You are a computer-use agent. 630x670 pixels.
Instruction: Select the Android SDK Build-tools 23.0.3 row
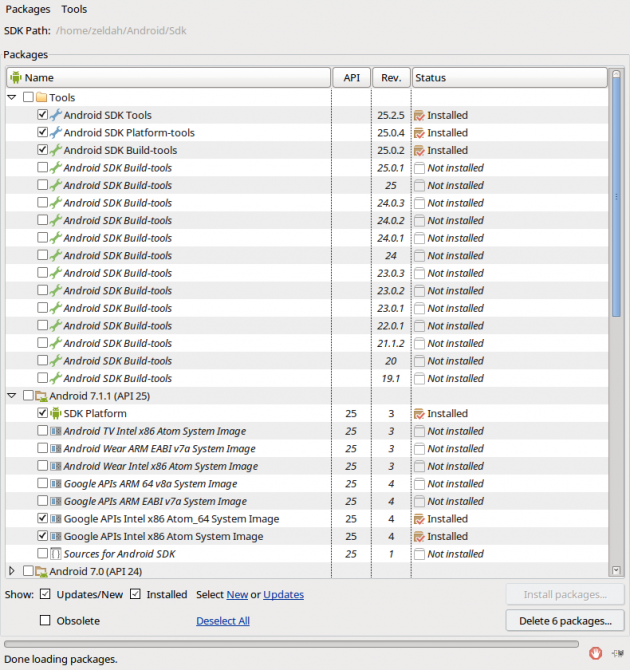(x=307, y=273)
